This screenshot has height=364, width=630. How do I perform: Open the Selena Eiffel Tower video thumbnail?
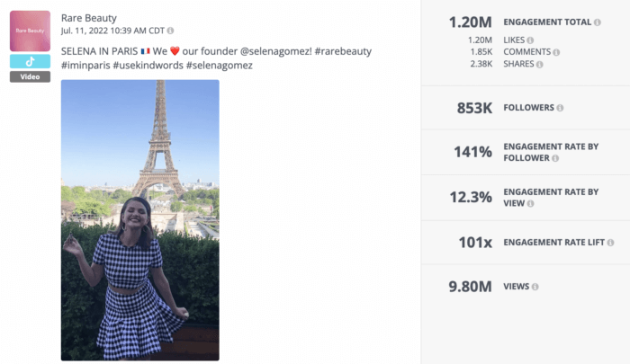139,220
